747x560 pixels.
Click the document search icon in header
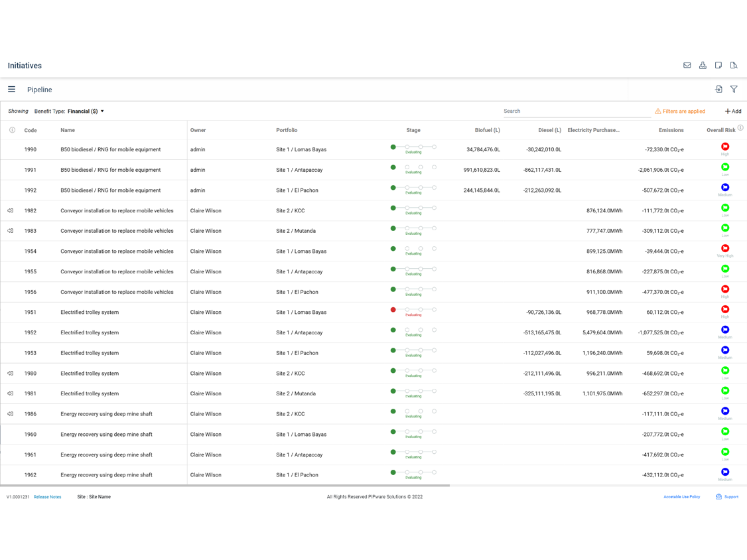pyautogui.click(x=734, y=66)
